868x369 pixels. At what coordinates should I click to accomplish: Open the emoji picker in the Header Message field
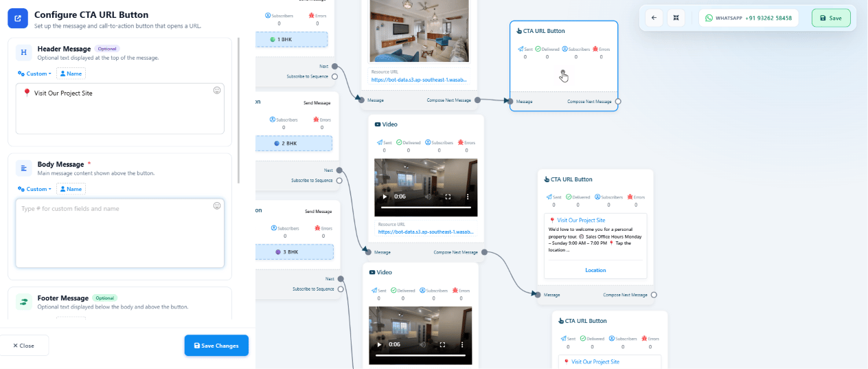tap(217, 90)
